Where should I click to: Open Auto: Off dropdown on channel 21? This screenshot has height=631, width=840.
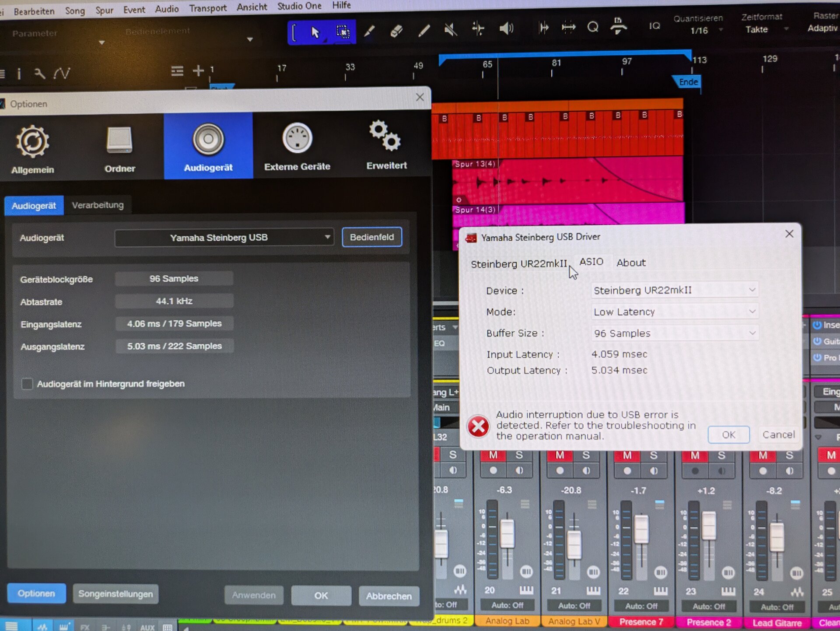574,606
